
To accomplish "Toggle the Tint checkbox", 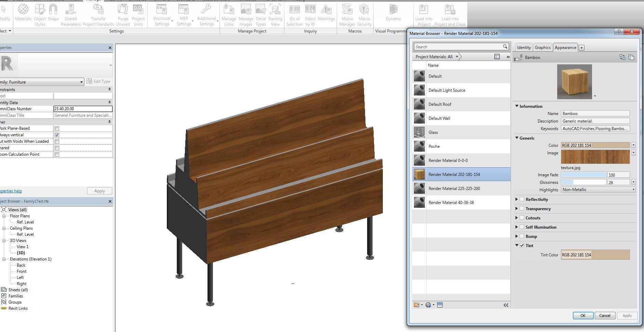I will coord(522,245).
